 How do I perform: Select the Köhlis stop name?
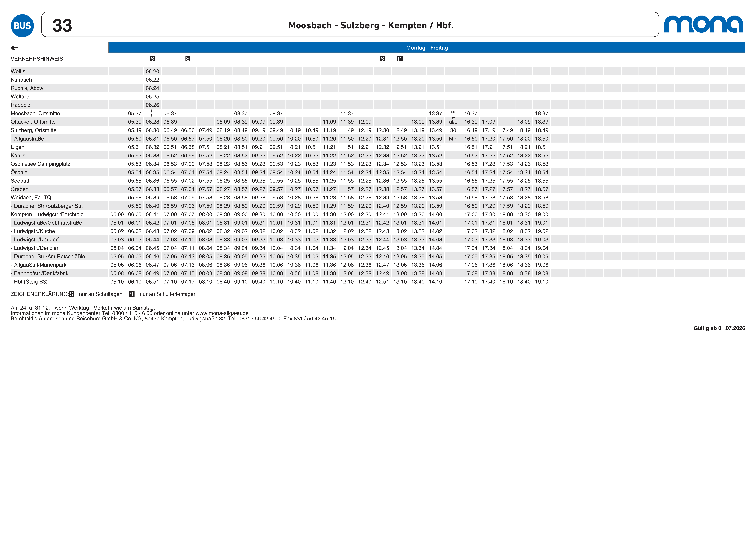(x=18, y=156)
